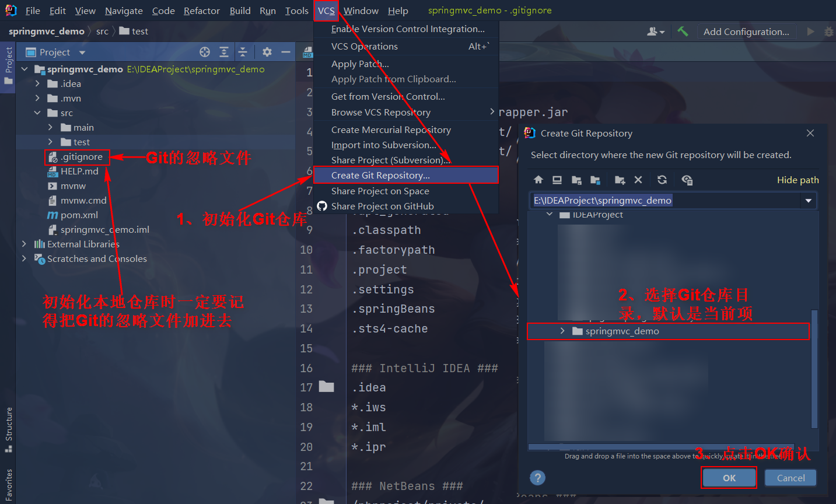Open the Project panel settings gear
The height and width of the screenshot is (504, 836).
(x=267, y=52)
